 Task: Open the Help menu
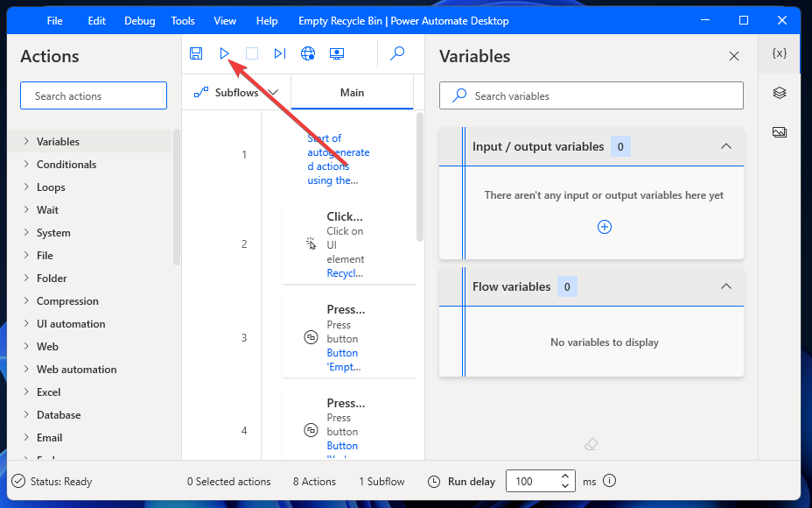pyautogui.click(x=267, y=21)
